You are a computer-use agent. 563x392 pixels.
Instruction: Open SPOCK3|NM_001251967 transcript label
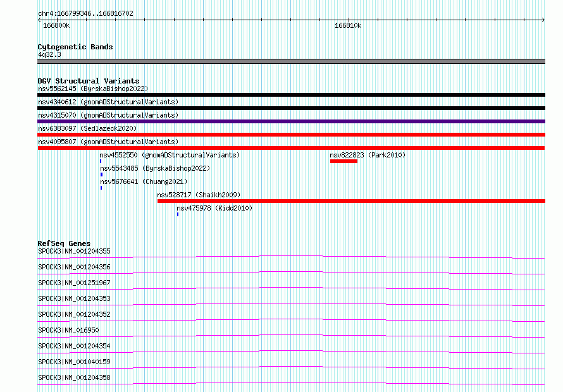click(74, 283)
